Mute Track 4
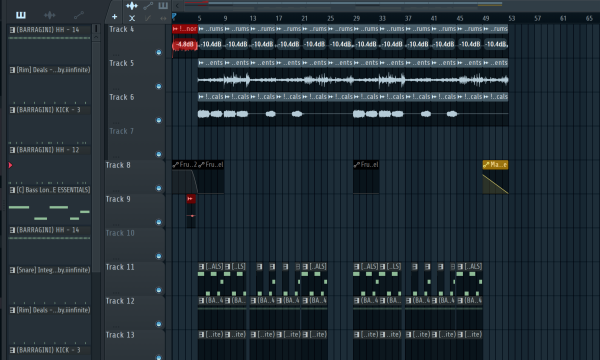This screenshot has height=360, width=600. point(159,52)
